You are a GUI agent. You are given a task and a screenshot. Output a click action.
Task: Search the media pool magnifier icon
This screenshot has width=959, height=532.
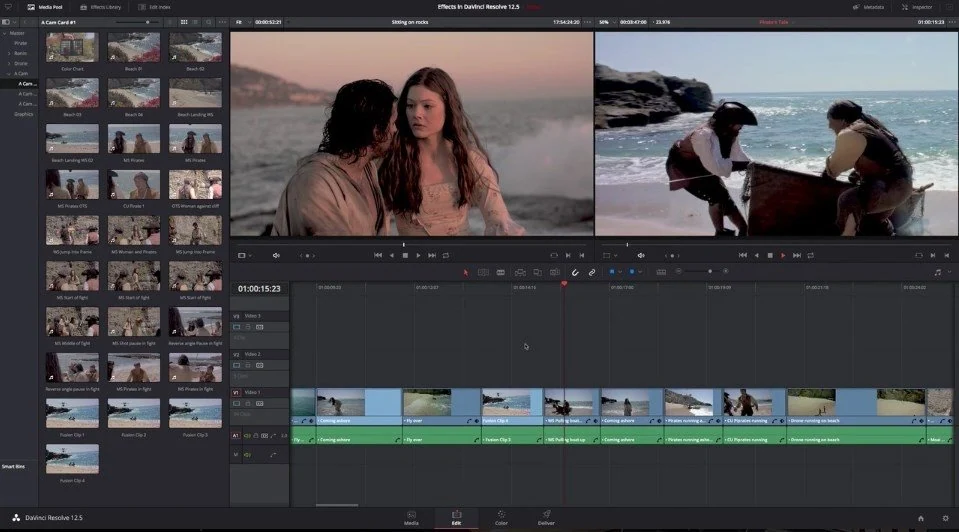209,22
